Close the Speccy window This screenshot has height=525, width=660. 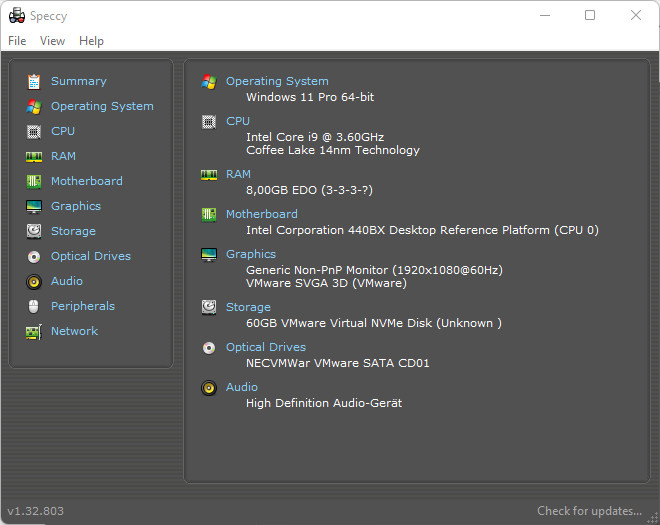click(636, 16)
